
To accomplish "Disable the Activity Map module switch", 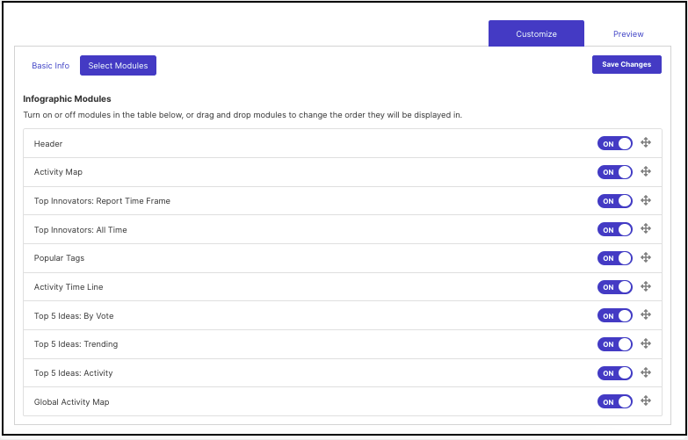I will click(x=615, y=172).
